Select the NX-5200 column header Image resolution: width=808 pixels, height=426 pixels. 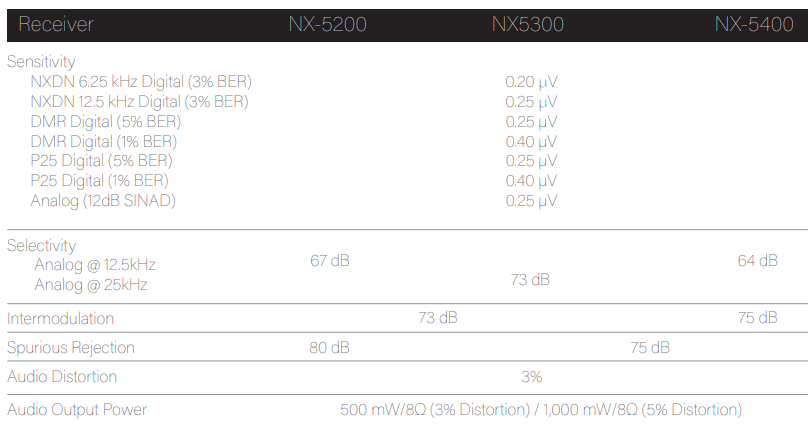[x=327, y=24]
